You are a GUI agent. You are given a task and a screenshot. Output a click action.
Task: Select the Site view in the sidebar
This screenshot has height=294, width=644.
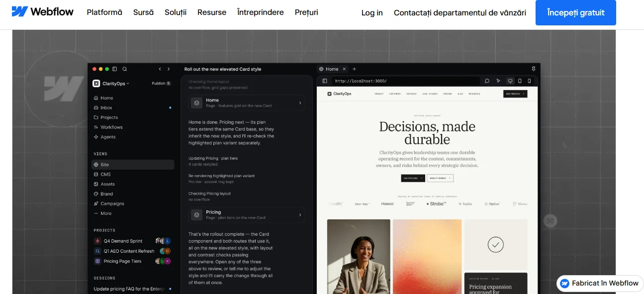point(133,165)
